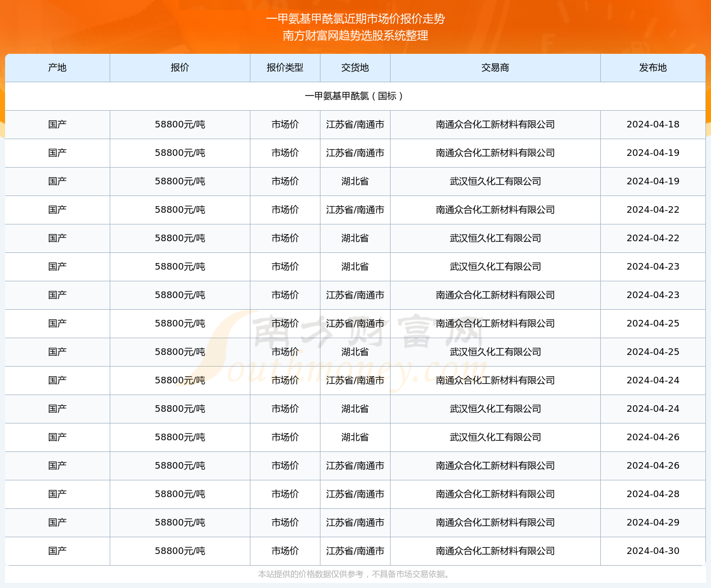The height and width of the screenshot is (588, 711).
Task: Click 58800元/吨 in the 2024-04-30 row
Action: pyautogui.click(x=180, y=551)
